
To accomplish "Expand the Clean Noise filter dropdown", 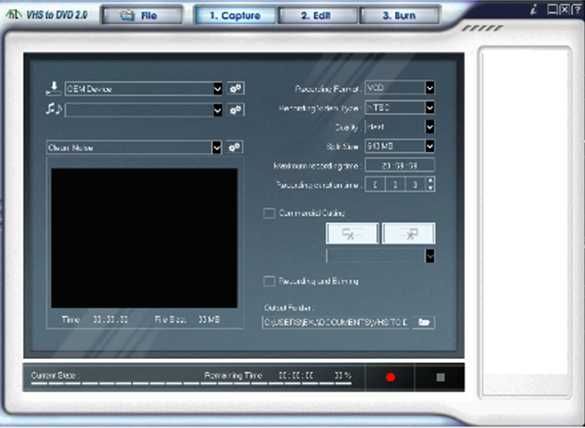I will [x=216, y=148].
